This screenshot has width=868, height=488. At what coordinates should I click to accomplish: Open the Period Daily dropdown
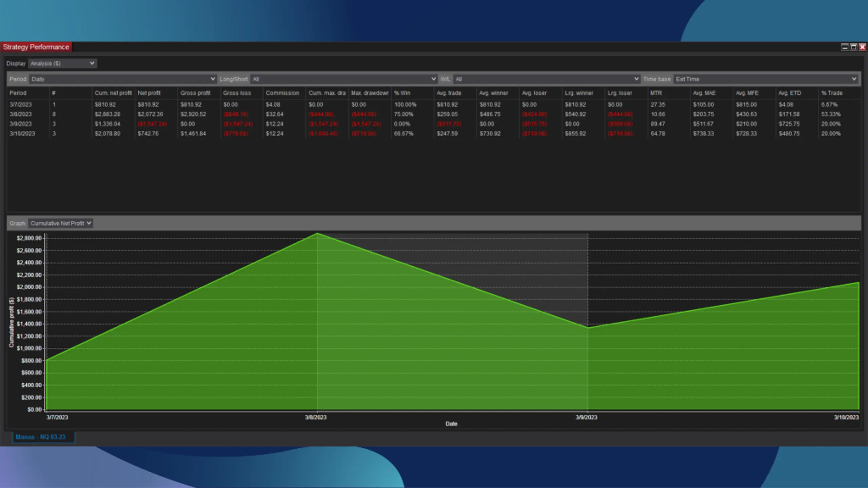[x=123, y=79]
